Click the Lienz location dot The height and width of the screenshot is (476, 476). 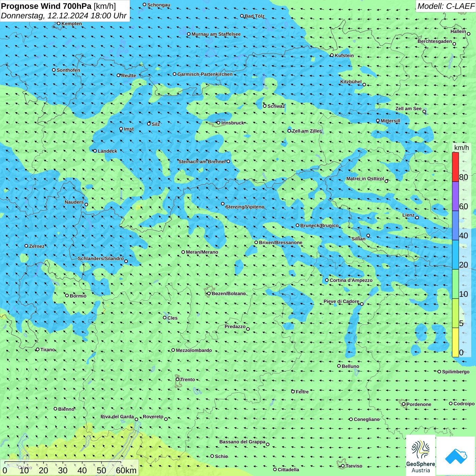click(417, 218)
